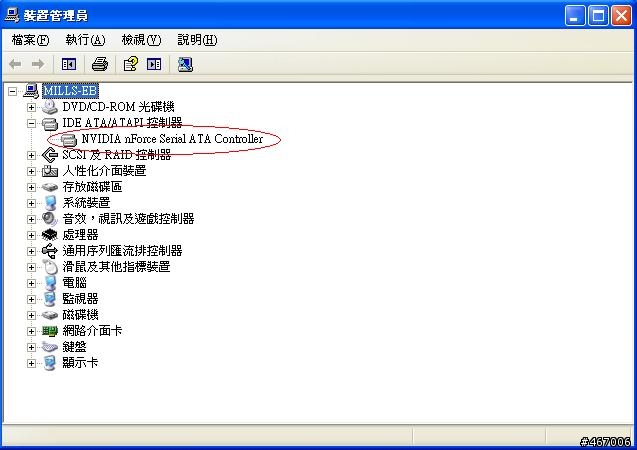This screenshot has width=637, height=450.
Task: Click the 通用序列匯流排控制器 USB icon
Action: (50, 251)
